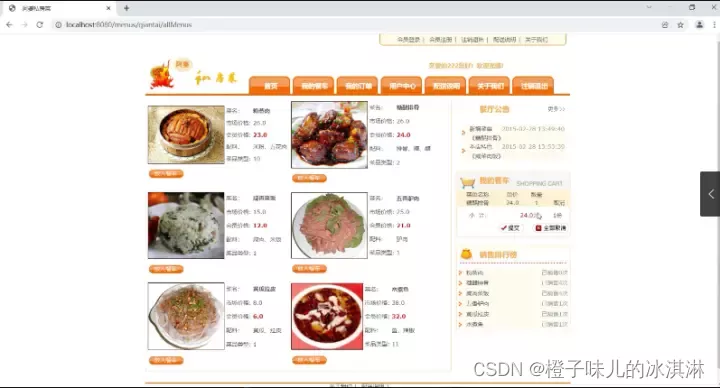Open second item in 销售排行榜 list

point(478,283)
